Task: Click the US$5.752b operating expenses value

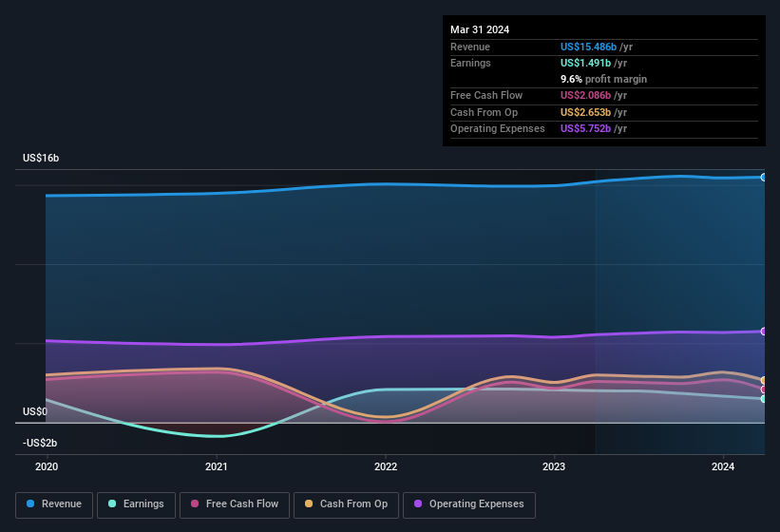Action: [585, 129]
